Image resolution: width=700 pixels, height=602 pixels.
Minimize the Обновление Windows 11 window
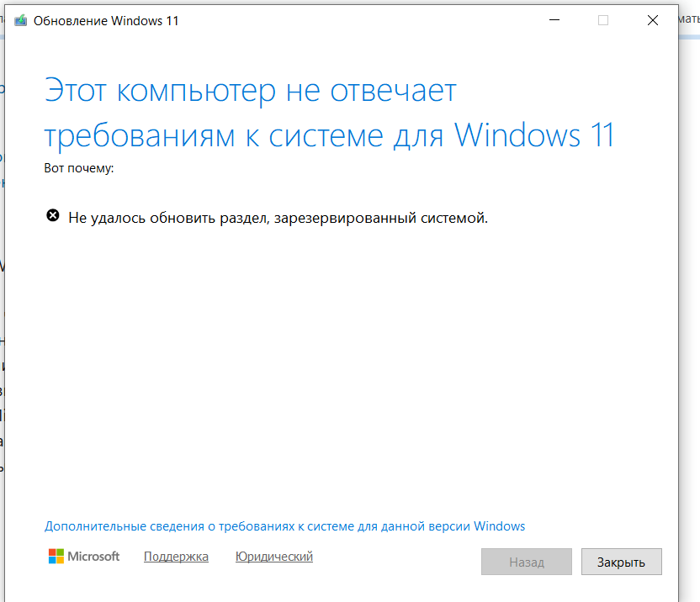(554, 20)
